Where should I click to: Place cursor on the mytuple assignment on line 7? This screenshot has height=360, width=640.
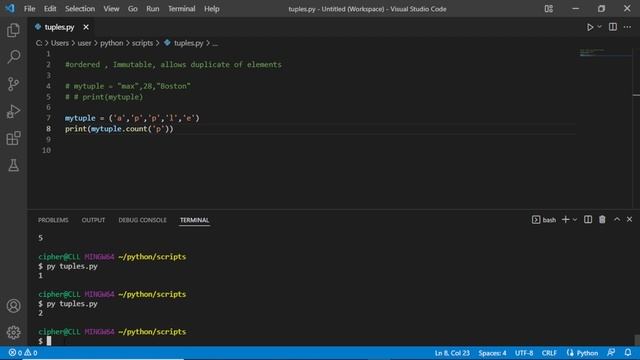point(132,118)
